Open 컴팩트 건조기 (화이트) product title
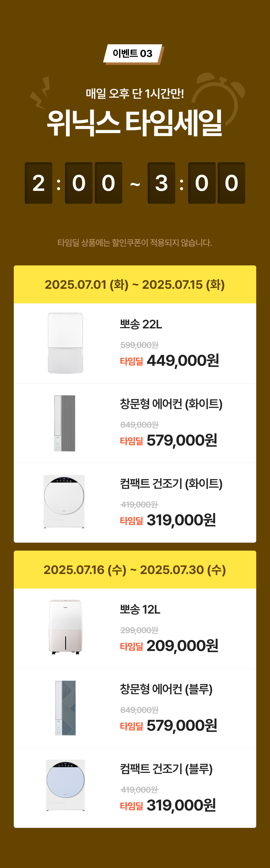 coord(171,484)
